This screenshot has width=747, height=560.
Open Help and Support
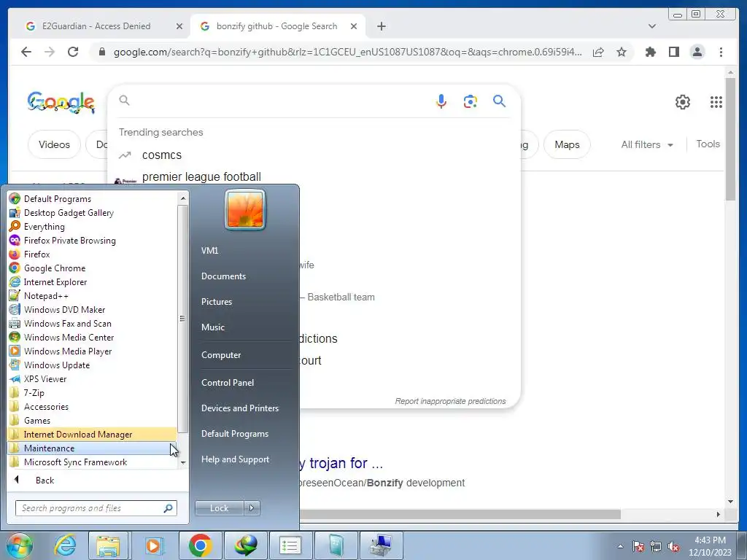coord(235,459)
